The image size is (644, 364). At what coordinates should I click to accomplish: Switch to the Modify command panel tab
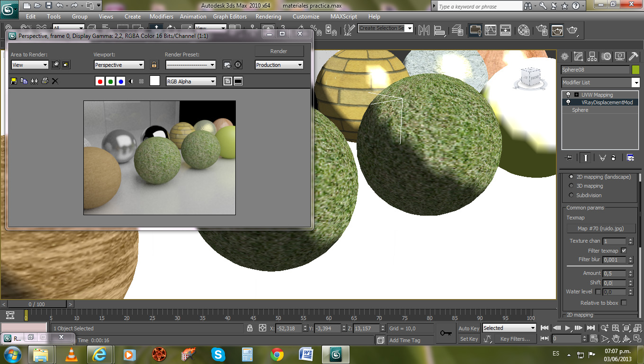[x=578, y=56]
